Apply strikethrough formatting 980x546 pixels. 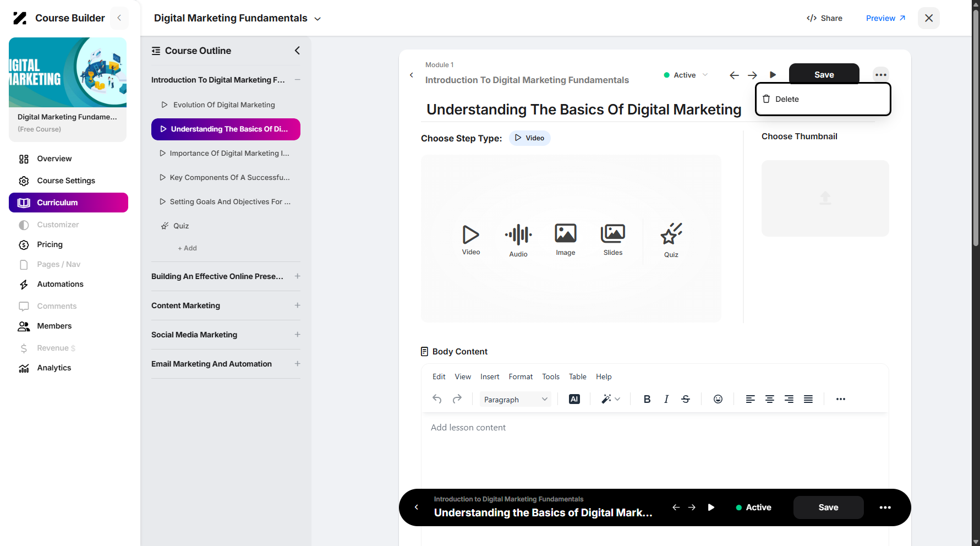[686, 399]
